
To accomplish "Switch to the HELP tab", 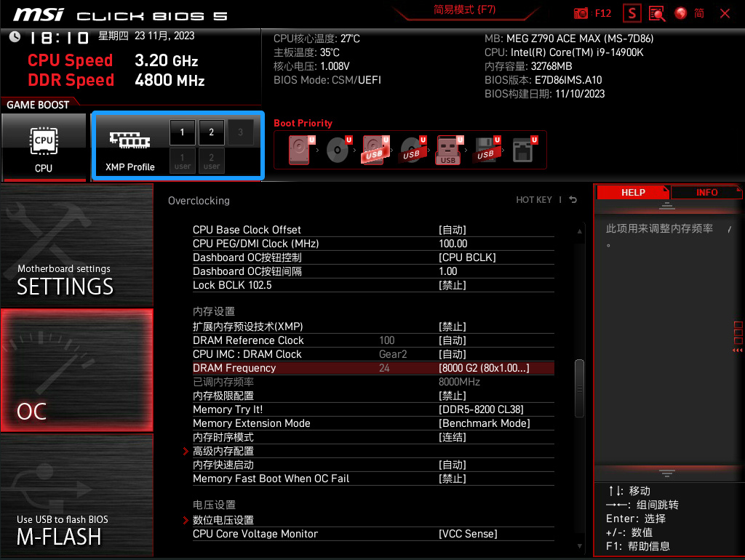I will (x=633, y=193).
